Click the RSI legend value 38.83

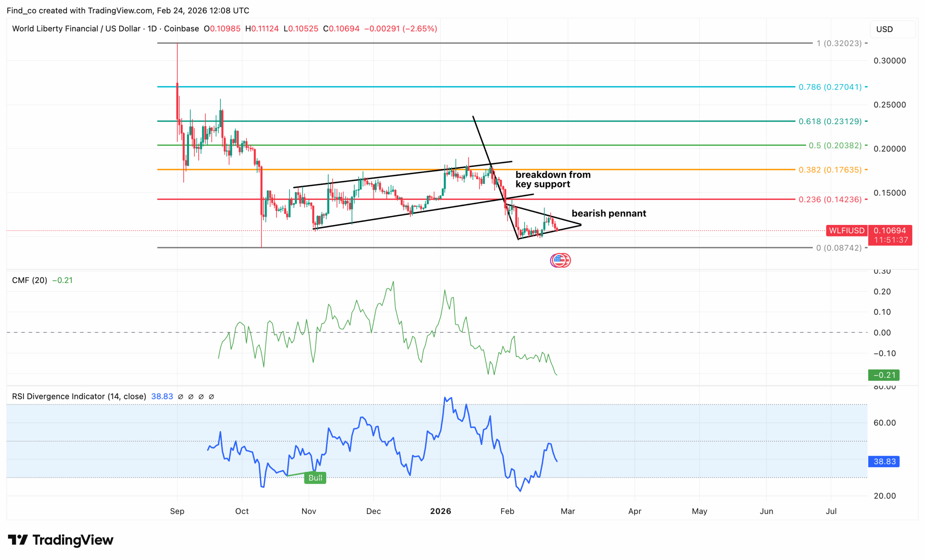pyautogui.click(x=162, y=396)
